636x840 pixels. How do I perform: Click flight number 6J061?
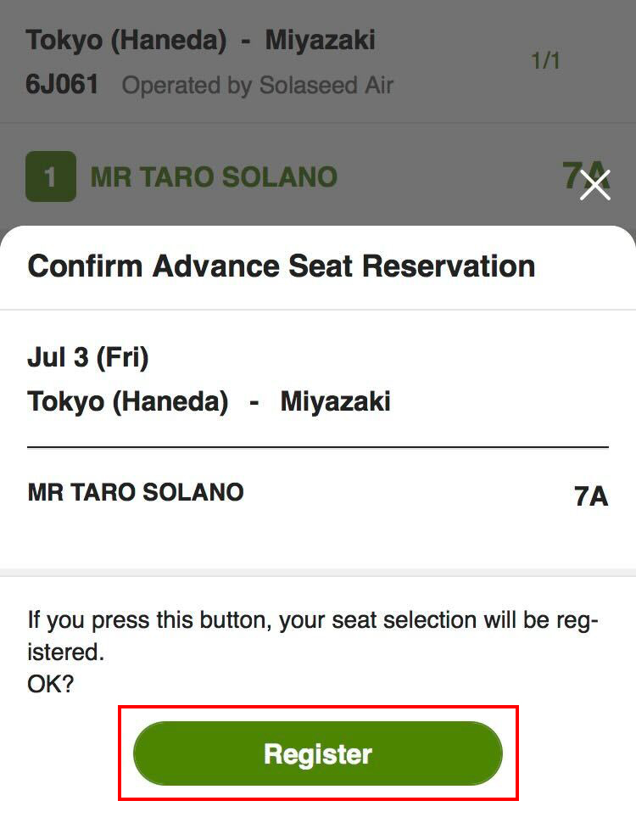pyautogui.click(x=62, y=84)
